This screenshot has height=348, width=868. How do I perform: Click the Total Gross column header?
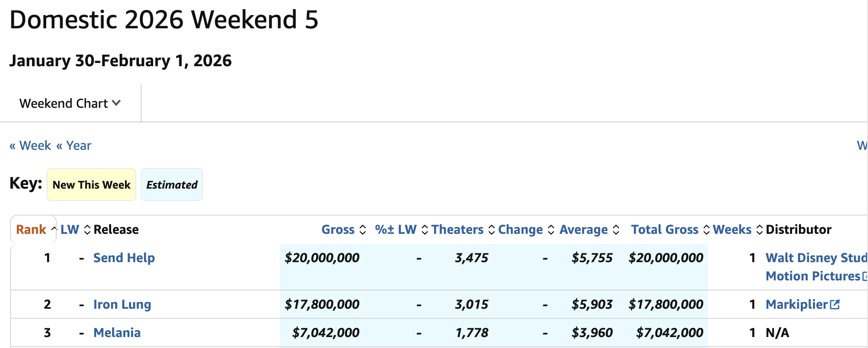pyautogui.click(x=664, y=230)
